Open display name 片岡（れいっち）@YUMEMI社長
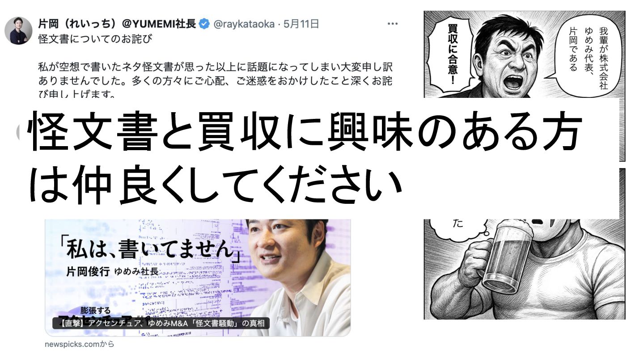Image resolution: width=644 pixels, height=362 pixels. [117, 24]
